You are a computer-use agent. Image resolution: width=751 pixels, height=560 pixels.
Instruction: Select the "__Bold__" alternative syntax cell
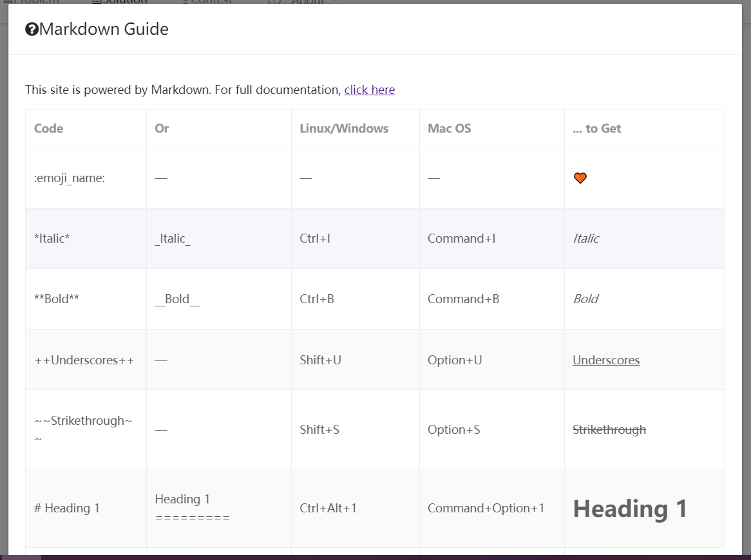click(x=177, y=299)
